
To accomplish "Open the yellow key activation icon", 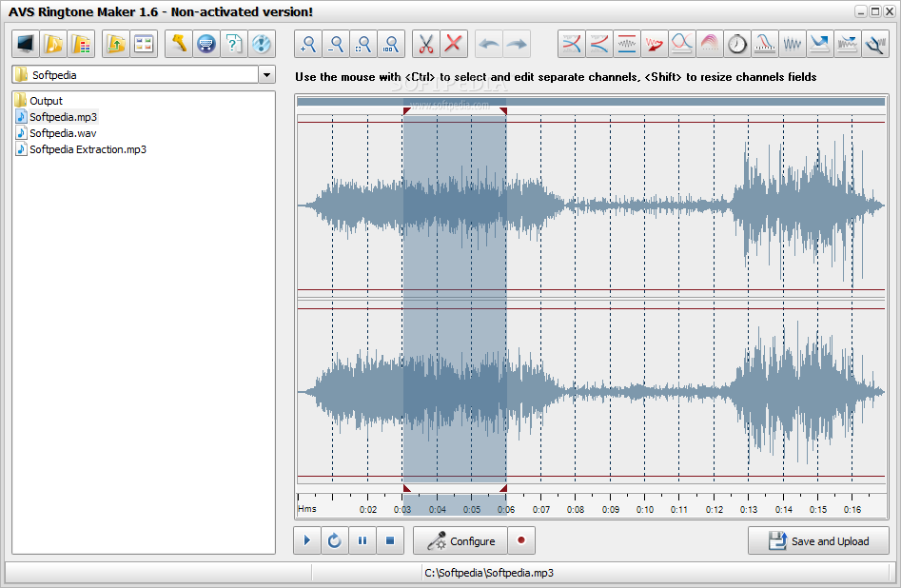I will 178,44.
